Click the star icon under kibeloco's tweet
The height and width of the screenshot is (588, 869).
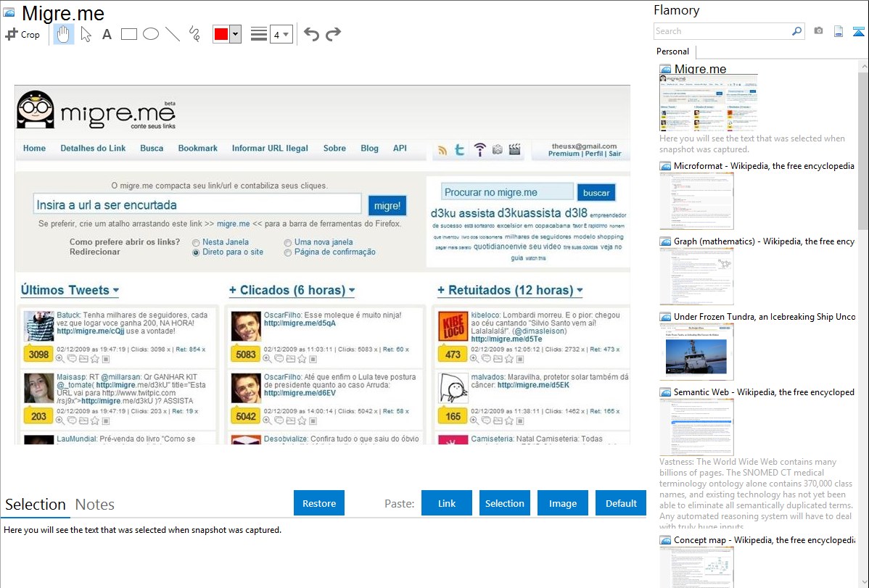[x=509, y=359]
